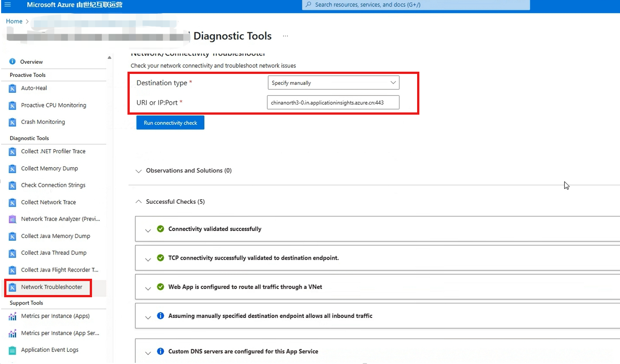Click the Proactive CPU Monitoring icon

point(12,105)
